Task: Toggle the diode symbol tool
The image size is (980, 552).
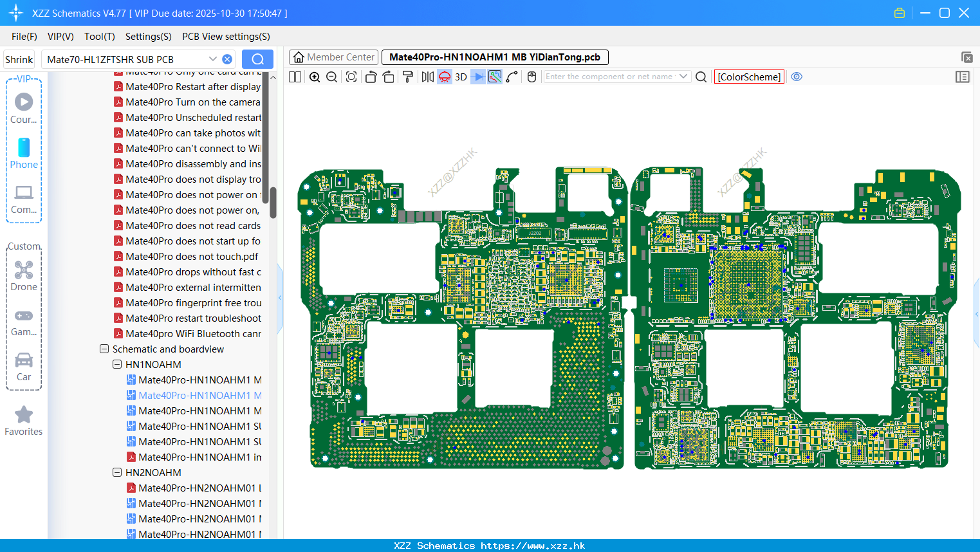Action: pyautogui.click(x=478, y=77)
